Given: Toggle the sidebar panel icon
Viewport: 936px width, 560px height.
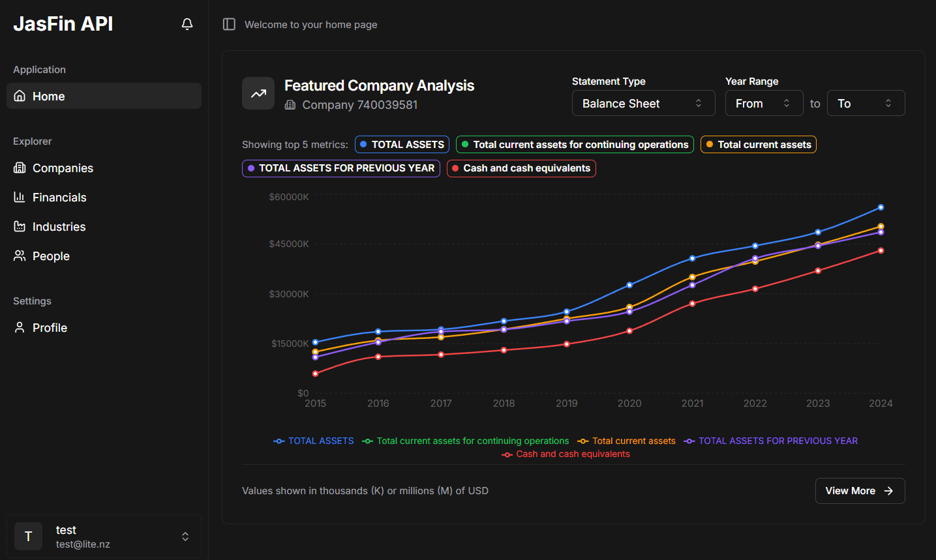Looking at the screenshot, I should point(229,24).
